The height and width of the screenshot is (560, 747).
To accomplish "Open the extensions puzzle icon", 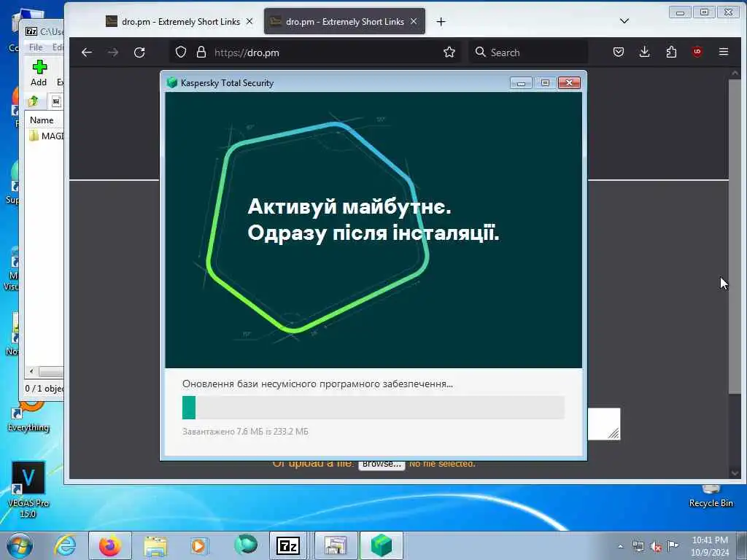I will coord(671,52).
